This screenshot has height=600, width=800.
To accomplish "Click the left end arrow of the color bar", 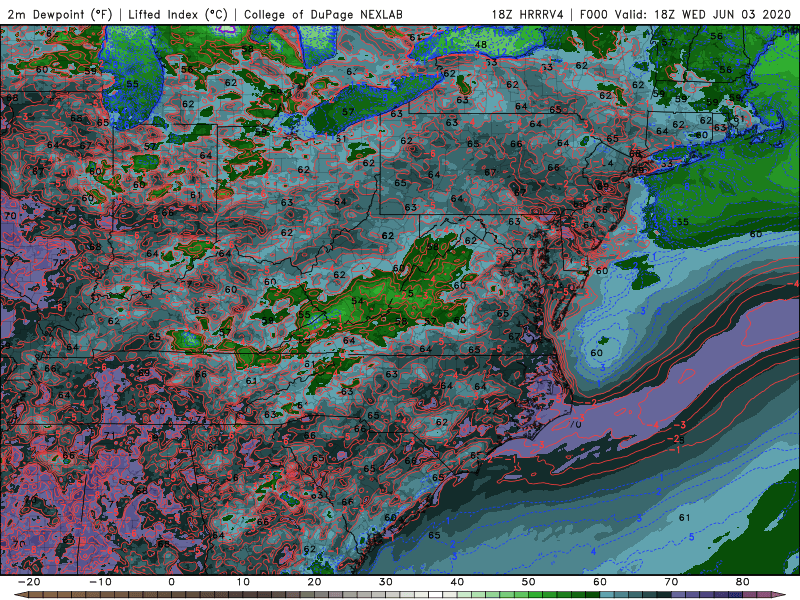I will point(19,595).
